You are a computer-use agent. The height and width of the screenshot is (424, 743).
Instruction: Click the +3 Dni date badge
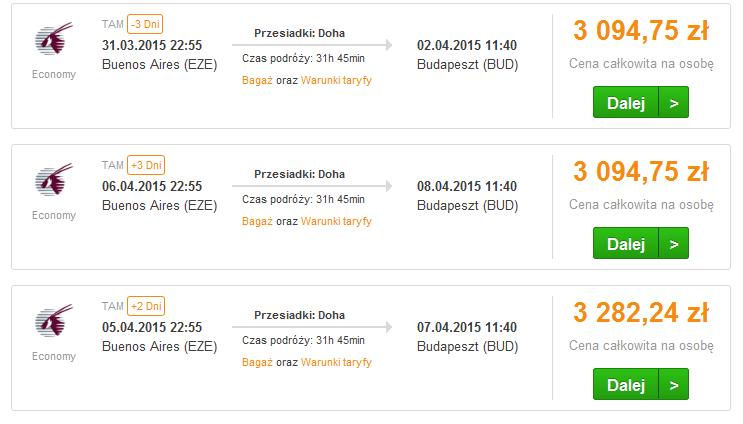(x=146, y=165)
